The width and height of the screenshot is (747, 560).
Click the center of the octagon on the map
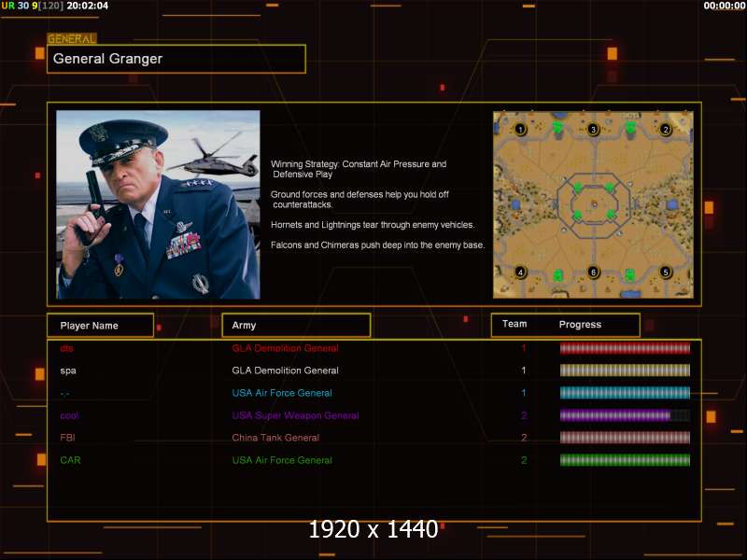pos(594,204)
